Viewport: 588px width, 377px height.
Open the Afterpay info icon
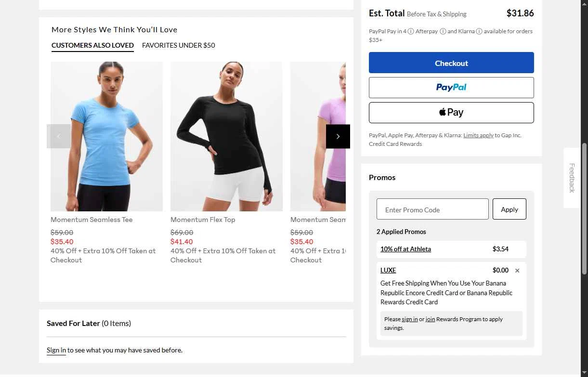point(443,31)
